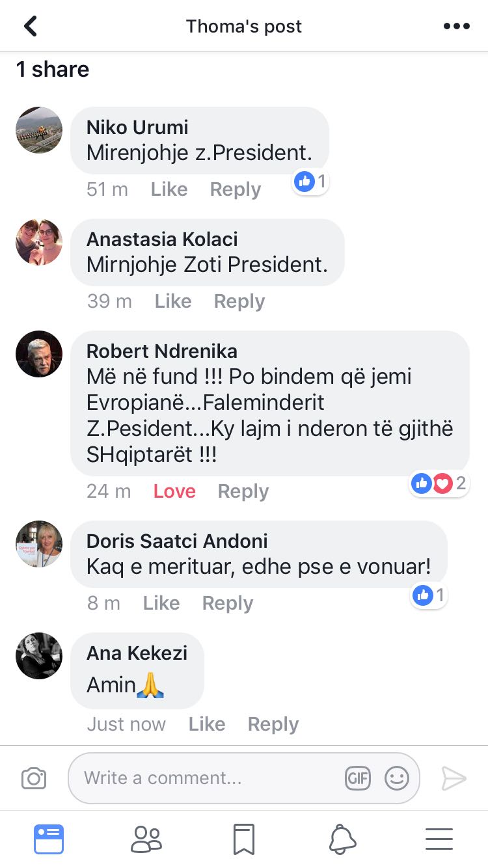488x868 pixels.
Task: Toggle Love reaction on Robert Ndrenika's comment
Action: 174,491
